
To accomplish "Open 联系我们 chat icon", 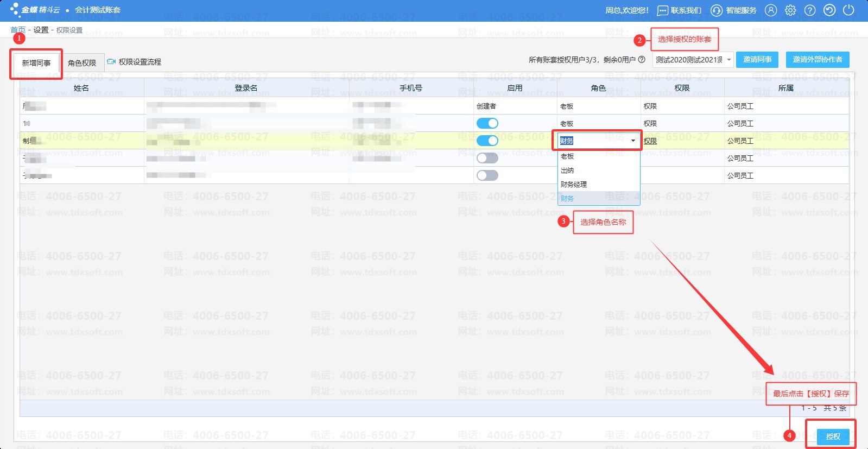I will pos(662,10).
